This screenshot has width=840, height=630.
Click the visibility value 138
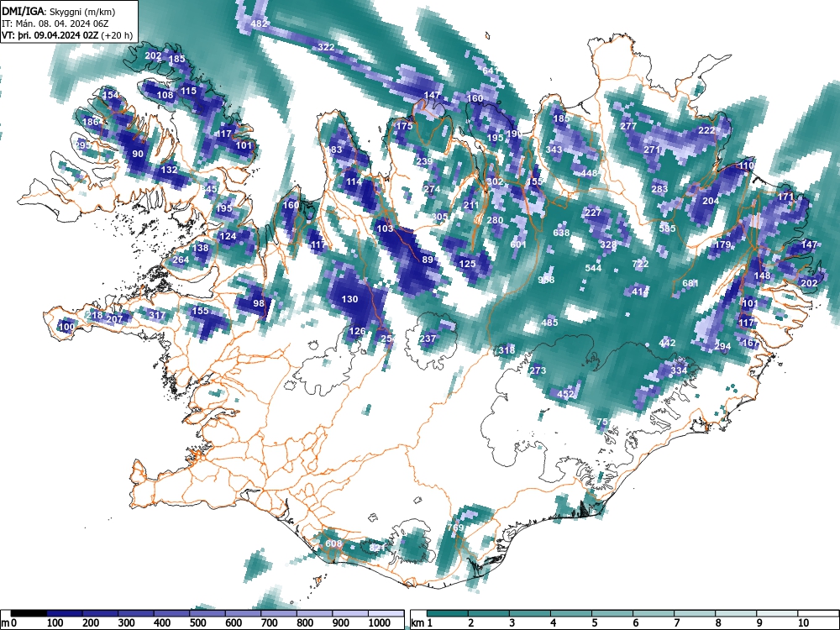pos(201,248)
